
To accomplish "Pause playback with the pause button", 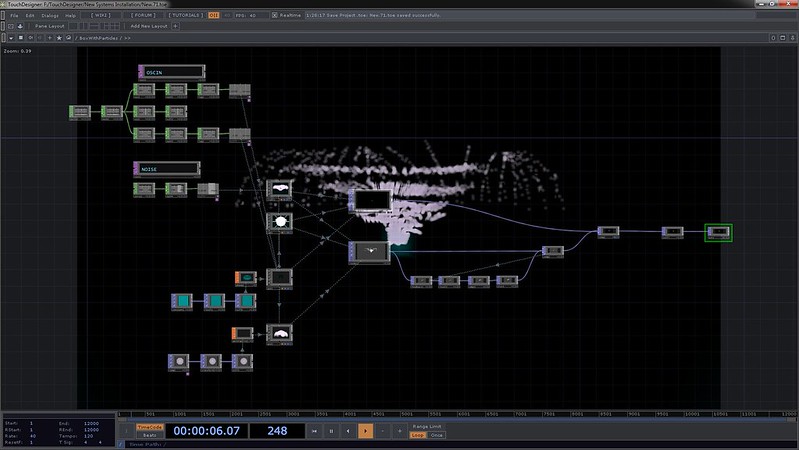I will click(x=332, y=431).
